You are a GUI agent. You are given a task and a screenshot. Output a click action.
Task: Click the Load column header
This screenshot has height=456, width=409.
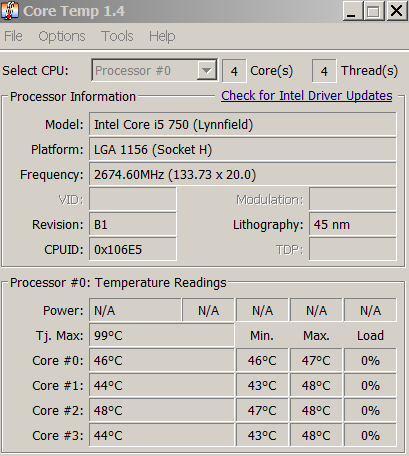(x=370, y=335)
